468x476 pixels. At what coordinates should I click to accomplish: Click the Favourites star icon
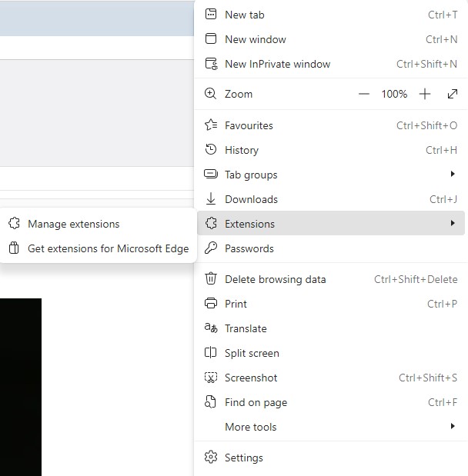point(210,125)
